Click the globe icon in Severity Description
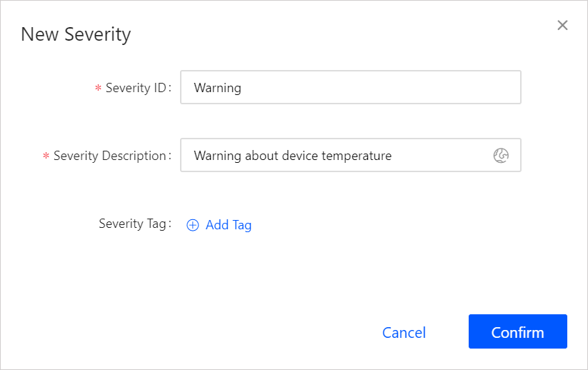 [501, 155]
